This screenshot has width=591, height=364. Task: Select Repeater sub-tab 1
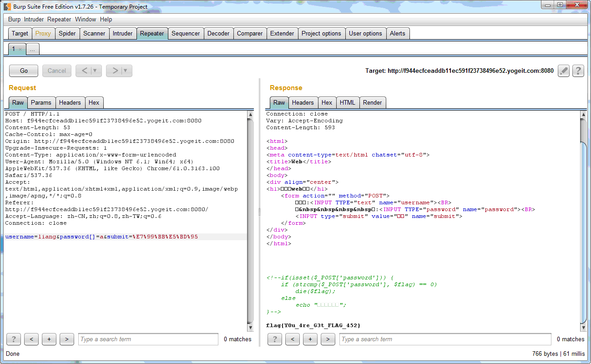pos(15,49)
